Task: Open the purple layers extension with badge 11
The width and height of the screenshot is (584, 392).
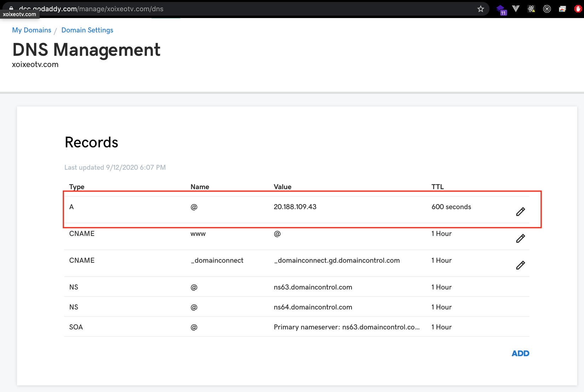Action: pos(501,9)
